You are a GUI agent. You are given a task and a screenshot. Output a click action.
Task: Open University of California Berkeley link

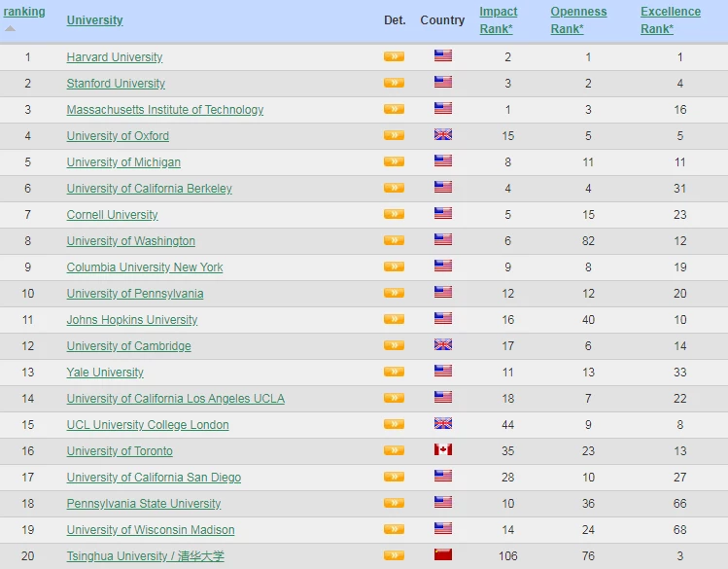[149, 188]
